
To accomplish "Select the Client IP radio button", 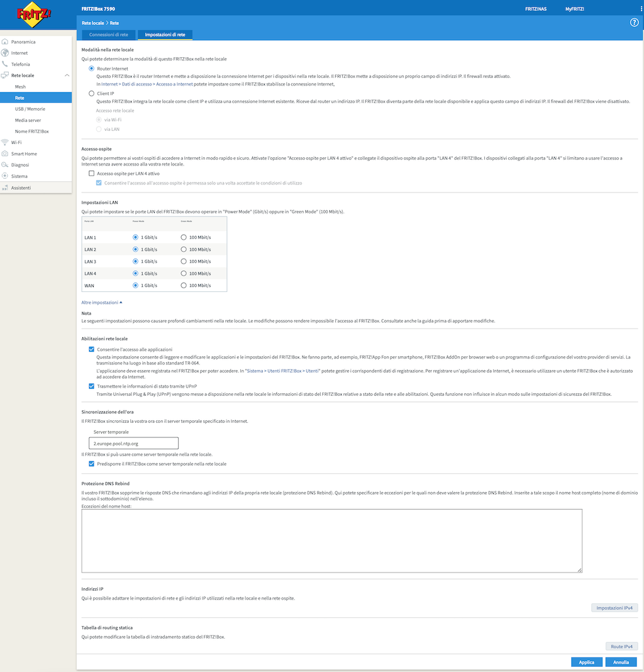I will pyautogui.click(x=92, y=93).
